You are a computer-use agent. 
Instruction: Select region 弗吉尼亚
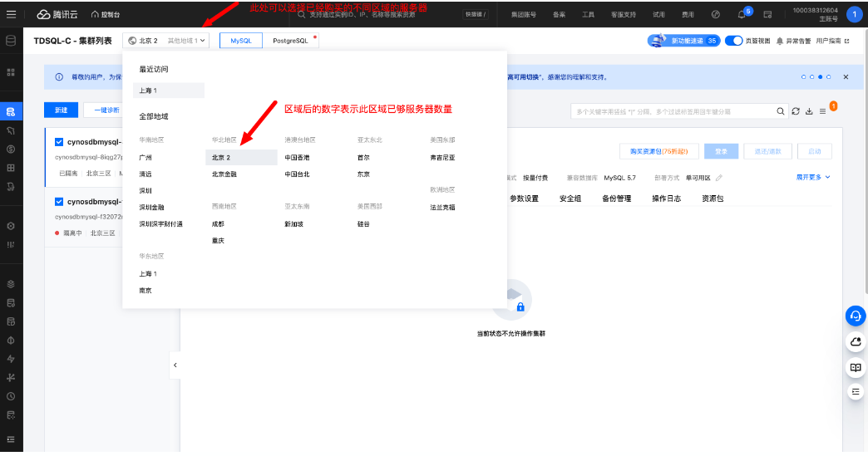pos(443,158)
